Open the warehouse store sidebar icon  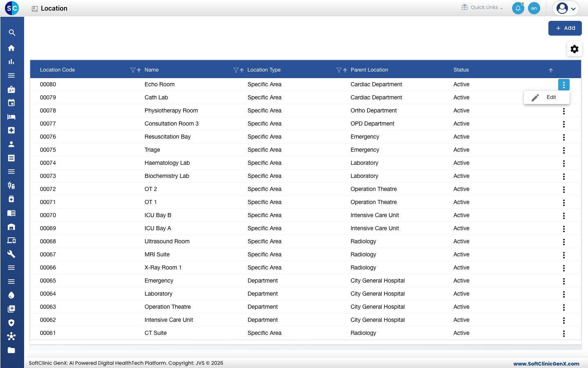(11, 227)
